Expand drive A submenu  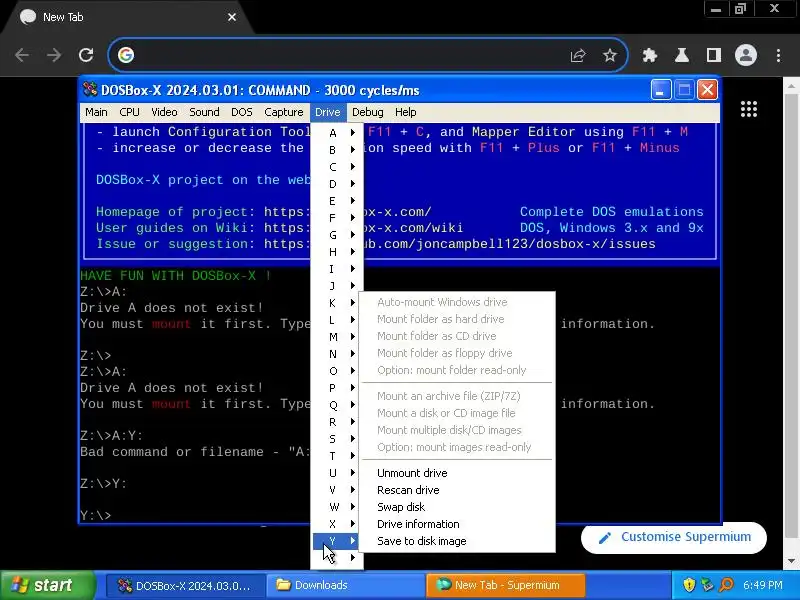click(337, 133)
